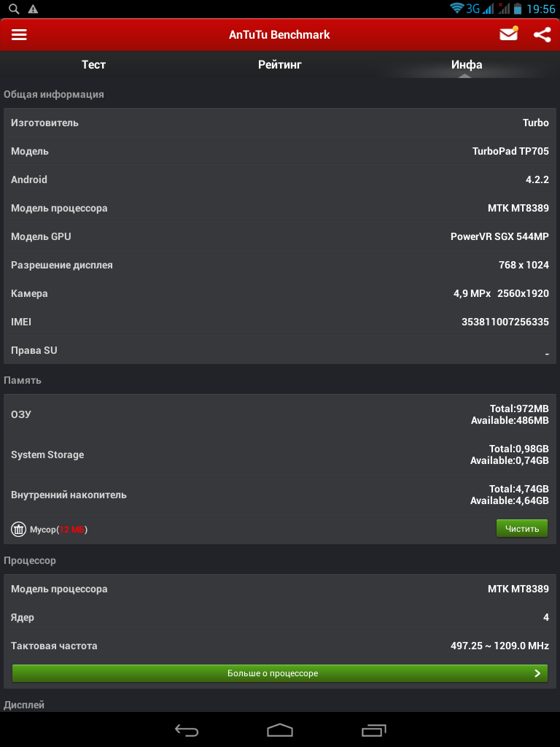Viewport: 560px width, 747px height.
Task: Tap the Права SU row
Action: (x=280, y=350)
